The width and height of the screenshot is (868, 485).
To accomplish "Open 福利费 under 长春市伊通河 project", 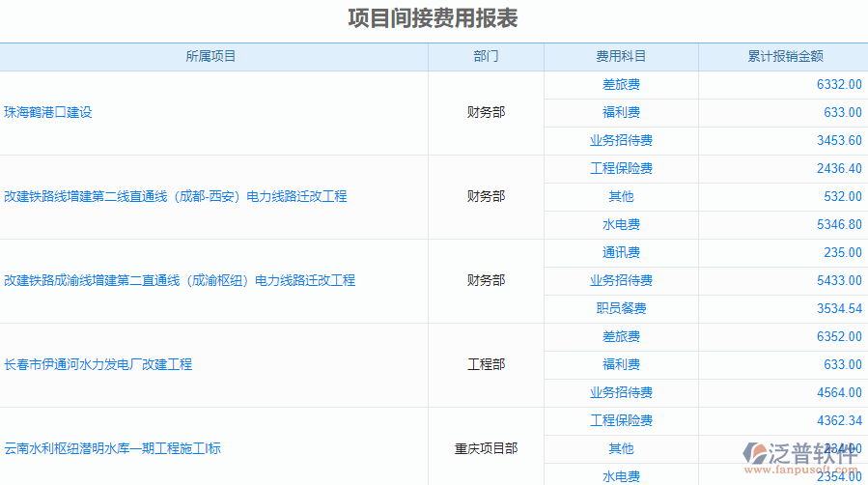I will 621,365.
